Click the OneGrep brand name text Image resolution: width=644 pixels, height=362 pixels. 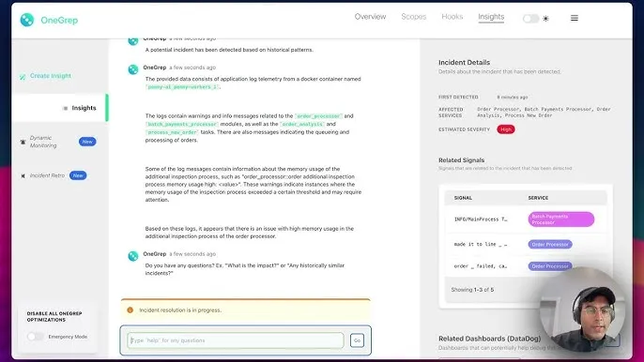click(59, 20)
